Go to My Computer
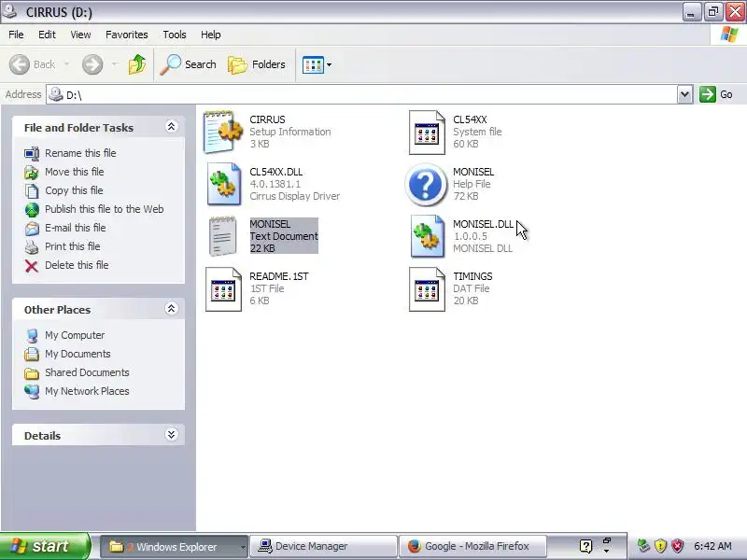 [75, 335]
